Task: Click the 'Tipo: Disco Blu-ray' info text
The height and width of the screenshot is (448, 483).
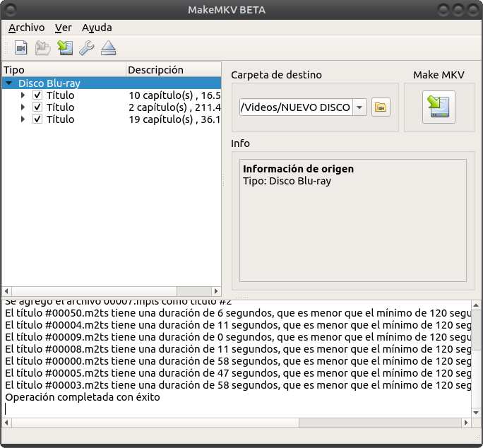Action: coord(287,181)
